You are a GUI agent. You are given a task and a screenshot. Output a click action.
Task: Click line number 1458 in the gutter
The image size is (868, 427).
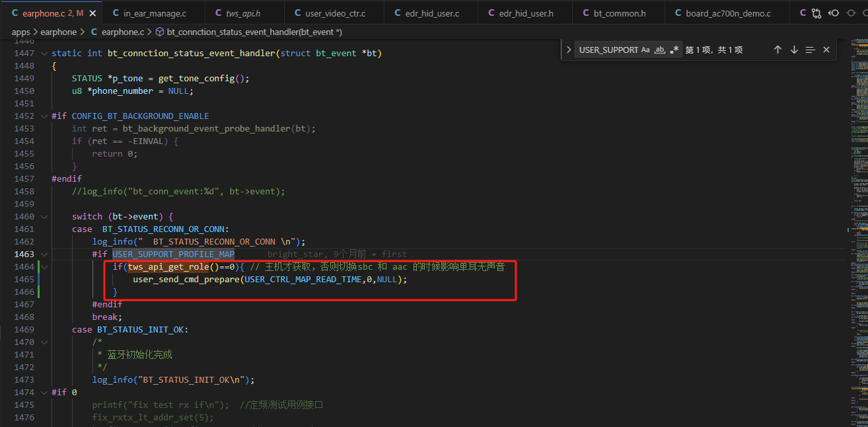(24, 192)
